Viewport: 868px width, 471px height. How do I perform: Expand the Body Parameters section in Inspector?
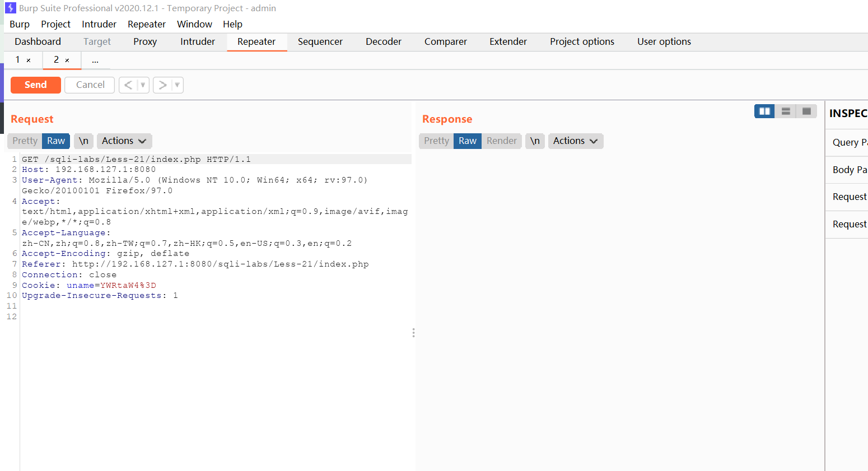pyautogui.click(x=847, y=170)
